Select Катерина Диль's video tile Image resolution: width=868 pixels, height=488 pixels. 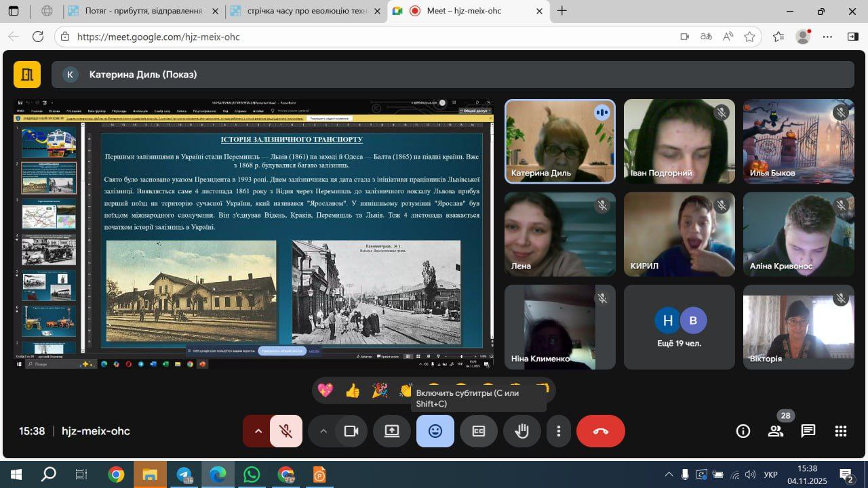pyautogui.click(x=559, y=141)
